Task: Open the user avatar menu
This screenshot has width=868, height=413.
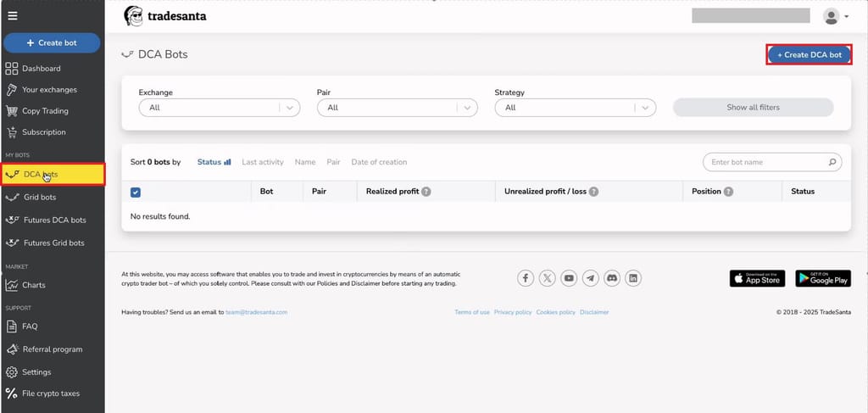Action: (x=831, y=16)
